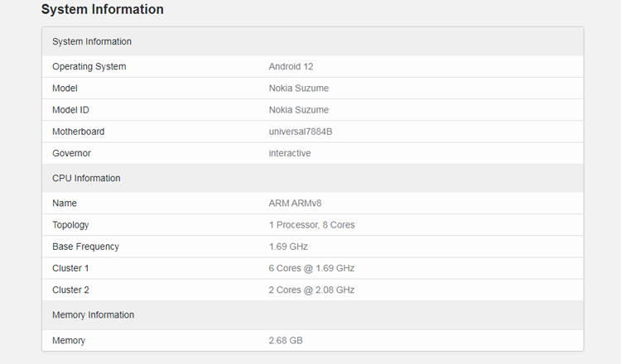
Task: Select the Model ID row label
Action: coord(70,110)
